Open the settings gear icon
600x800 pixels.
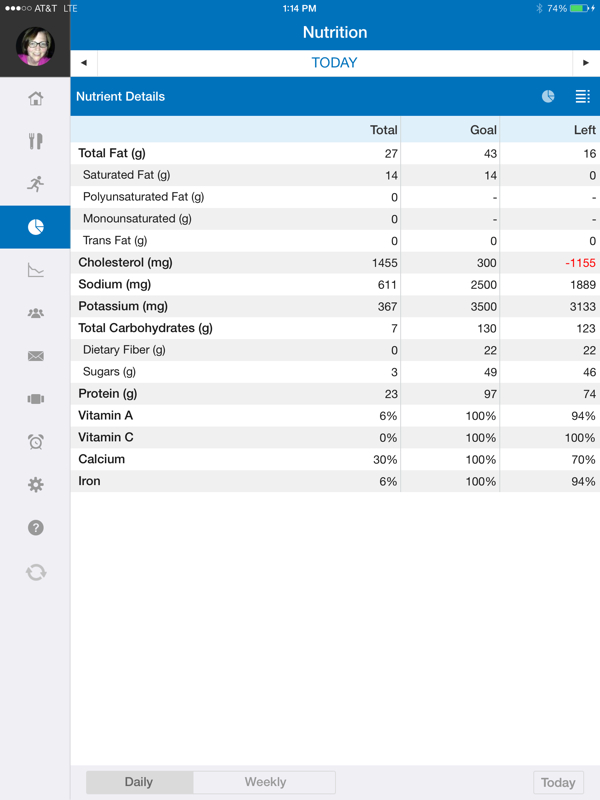click(35, 485)
